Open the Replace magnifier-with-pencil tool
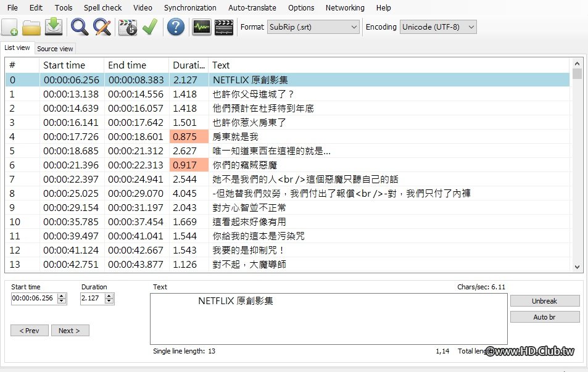This screenshot has width=588, height=372. (102, 27)
